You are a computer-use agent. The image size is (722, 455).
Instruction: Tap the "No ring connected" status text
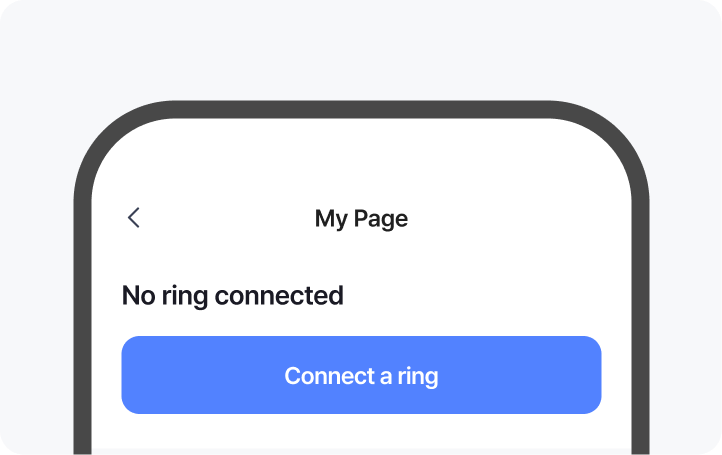[232, 296]
